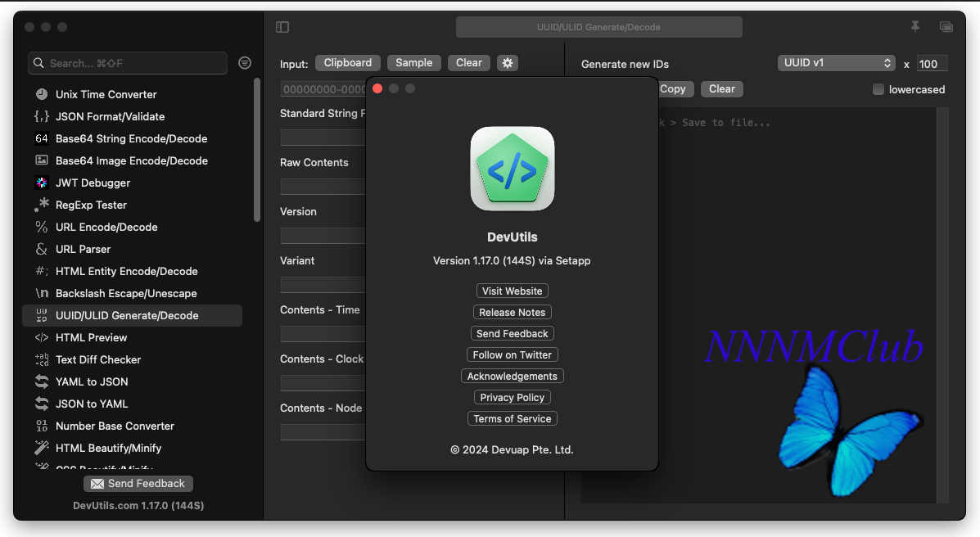Click the '© 2024 Devuap Pte. Ltd.' text
Viewport: 980px width, 537px height.
pos(512,449)
